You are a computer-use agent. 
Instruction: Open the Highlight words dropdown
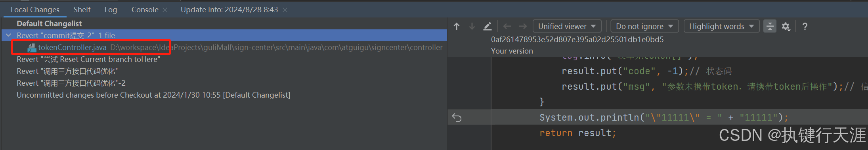coord(721,26)
